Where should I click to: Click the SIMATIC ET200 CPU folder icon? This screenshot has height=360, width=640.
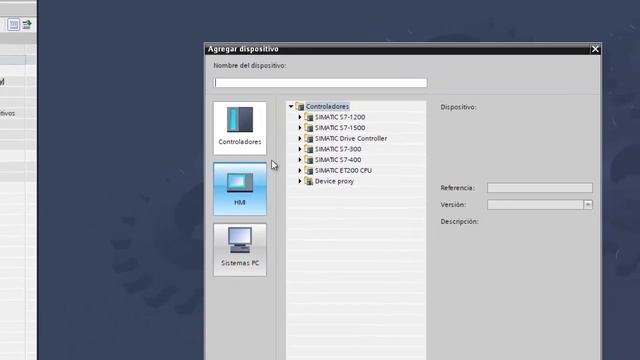coord(309,170)
